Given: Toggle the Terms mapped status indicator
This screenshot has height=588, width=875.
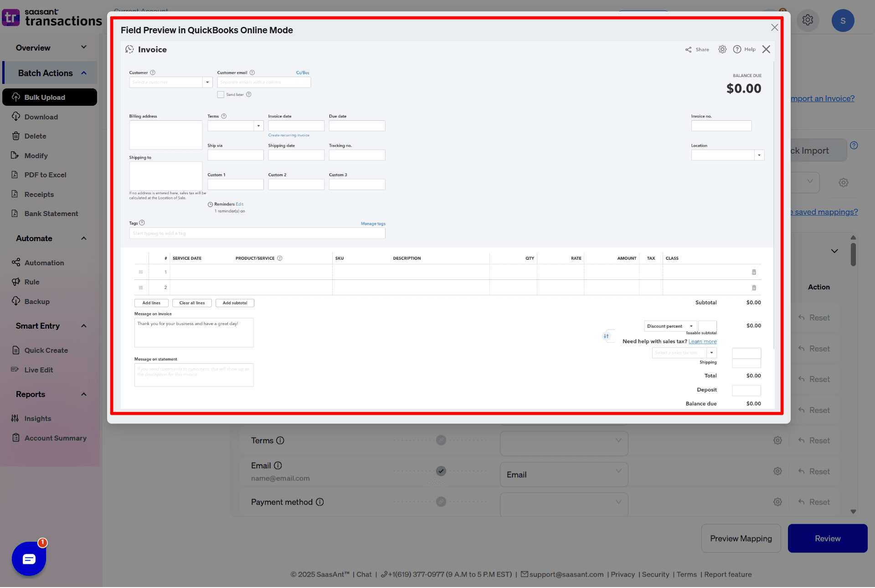Looking at the screenshot, I should [441, 440].
